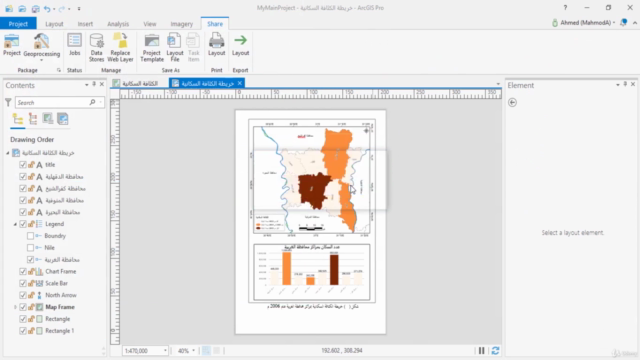The image size is (640, 360).
Task: Close the Contents pane
Action: click(102, 84)
